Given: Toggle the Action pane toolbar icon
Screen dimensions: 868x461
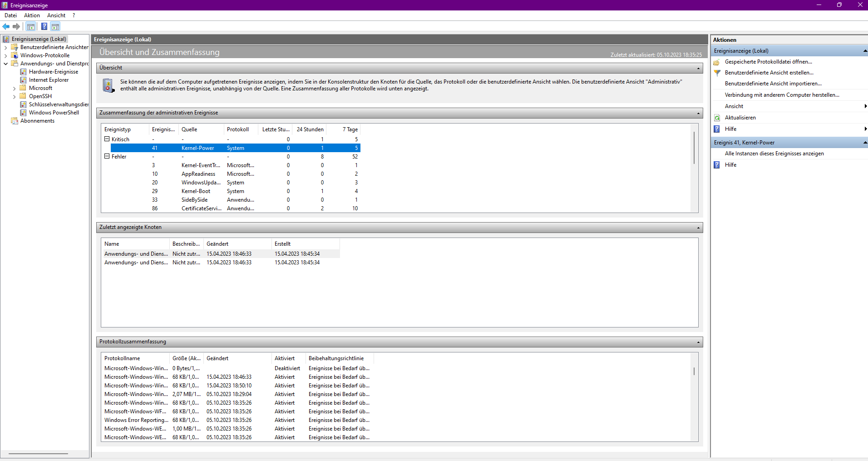Looking at the screenshot, I should coord(55,26).
